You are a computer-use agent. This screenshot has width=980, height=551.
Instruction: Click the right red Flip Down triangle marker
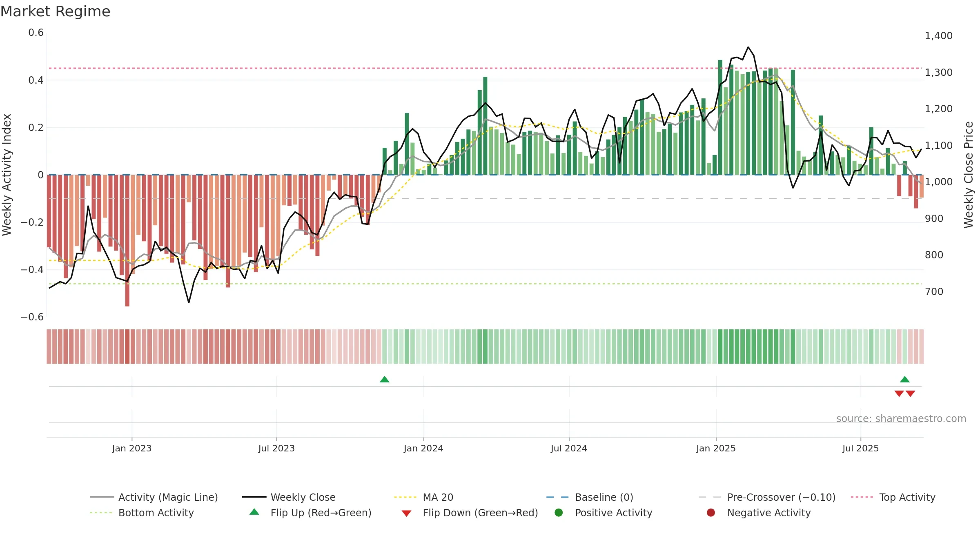coord(911,393)
